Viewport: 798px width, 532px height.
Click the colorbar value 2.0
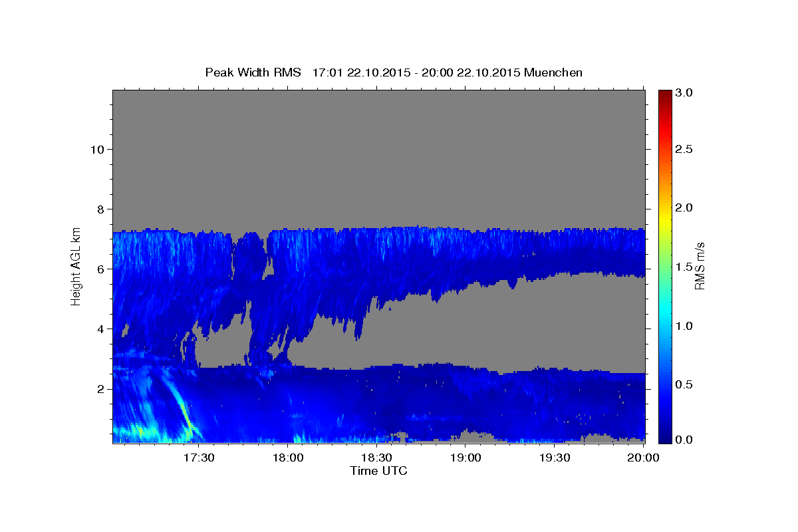685,207
